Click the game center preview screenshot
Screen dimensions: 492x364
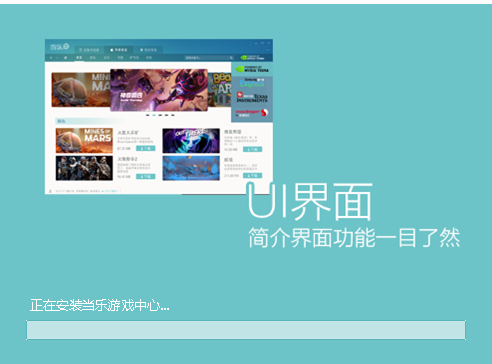pyautogui.click(x=159, y=117)
